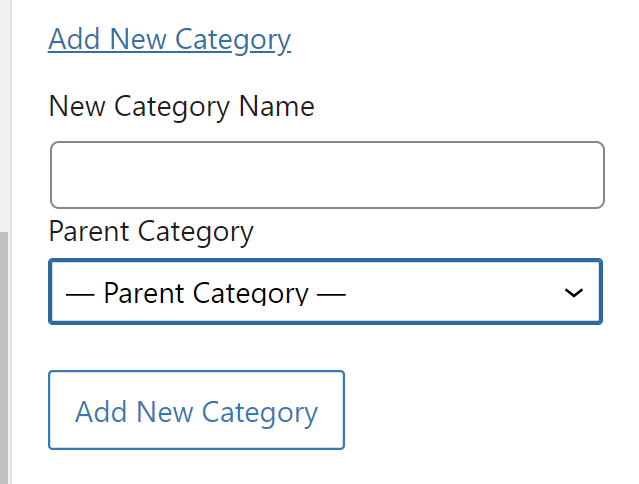639x484 pixels.
Task: Click the light scrollbar strip at top-left
Action: 4,60
